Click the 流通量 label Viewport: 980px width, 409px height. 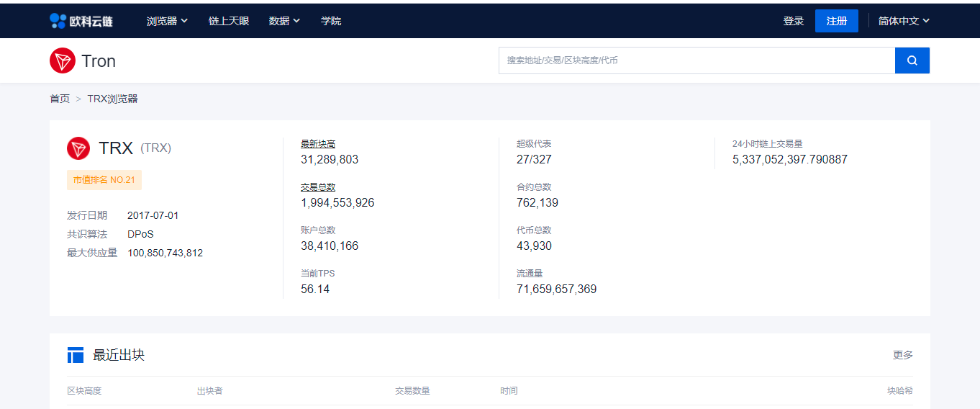tap(530, 274)
